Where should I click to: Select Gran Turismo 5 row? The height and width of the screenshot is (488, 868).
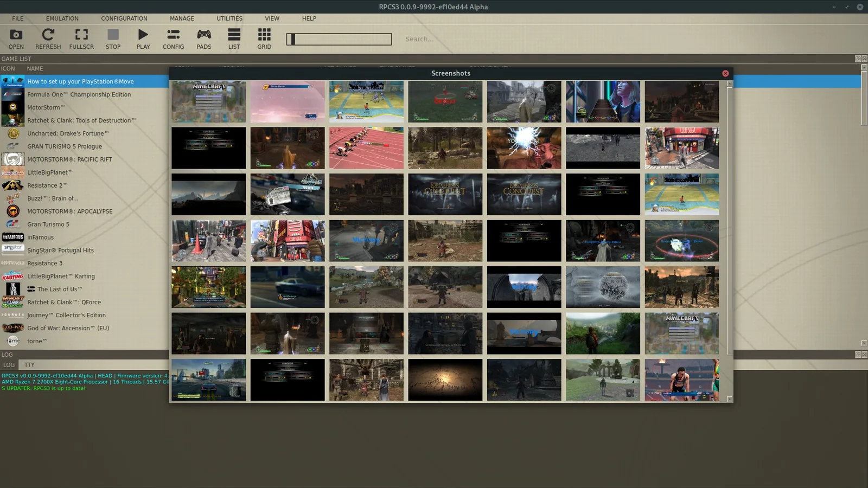pos(84,224)
